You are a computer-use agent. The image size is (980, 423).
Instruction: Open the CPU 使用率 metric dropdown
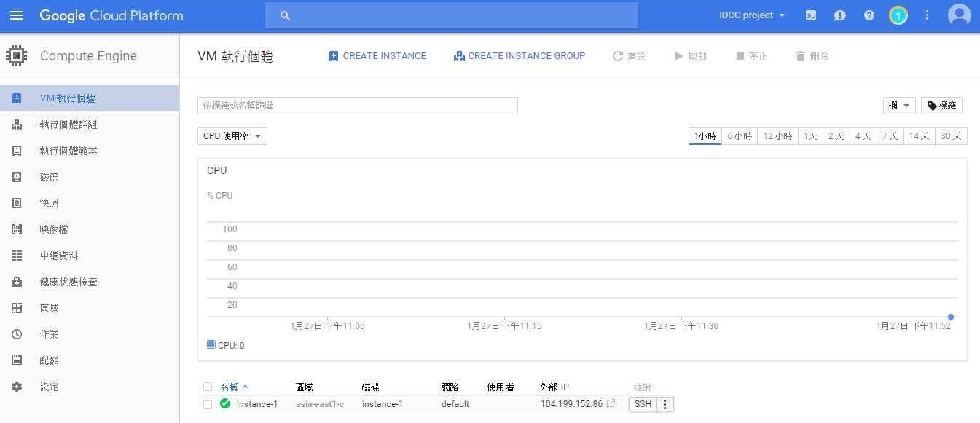click(232, 136)
